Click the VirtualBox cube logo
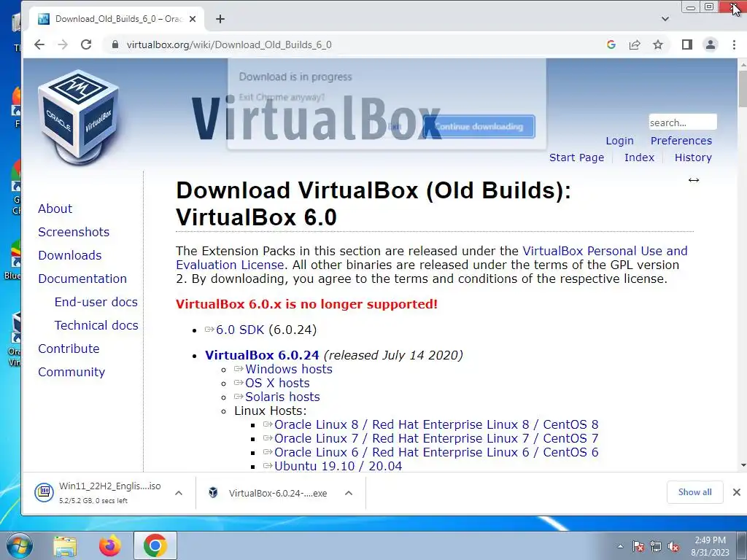The height and width of the screenshot is (560, 747). click(79, 117)
